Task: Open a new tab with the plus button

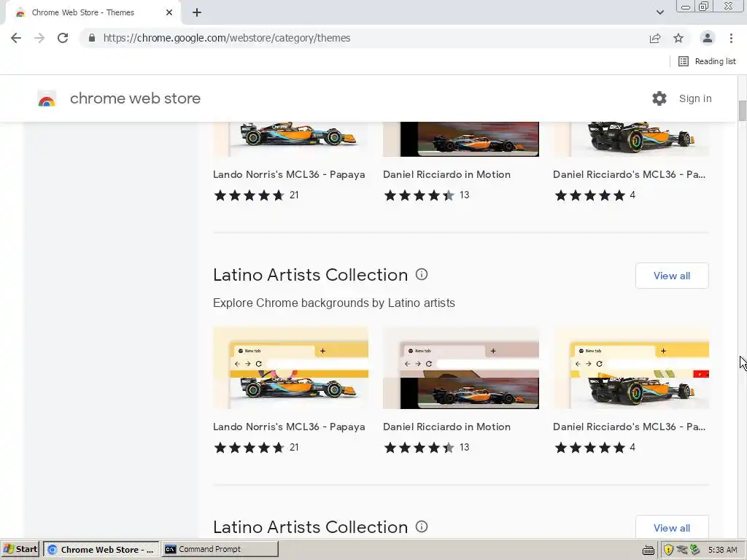Action: (x=197, y=13)
